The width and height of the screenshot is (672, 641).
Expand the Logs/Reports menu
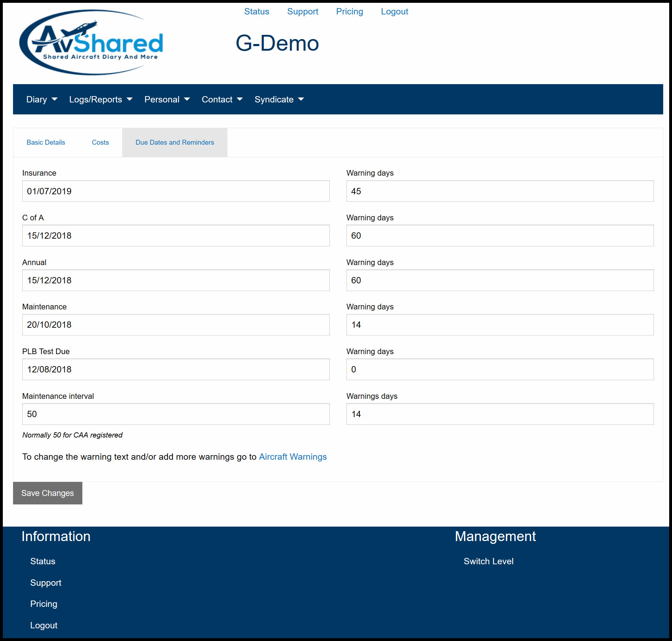pos(101,100)
